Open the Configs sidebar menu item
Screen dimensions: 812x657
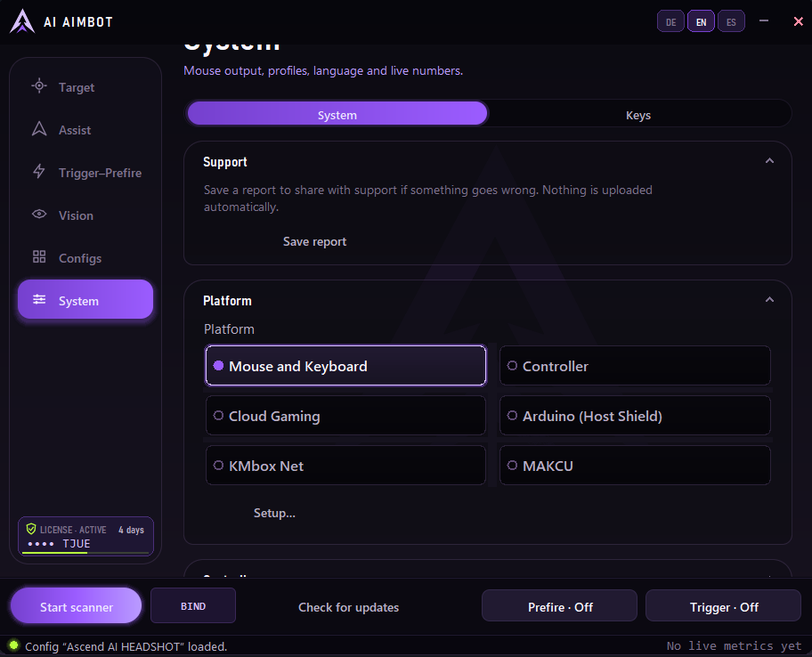(85, 257)
